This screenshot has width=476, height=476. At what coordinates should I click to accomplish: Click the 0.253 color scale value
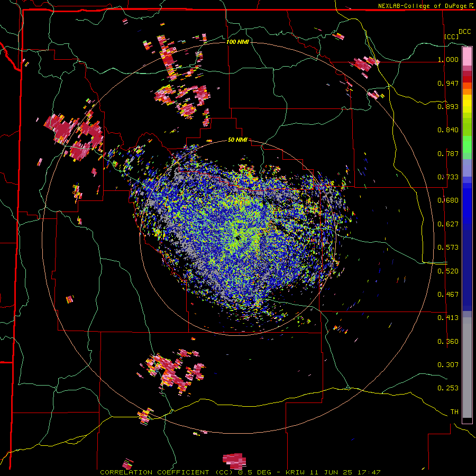[x=448, y=388]
